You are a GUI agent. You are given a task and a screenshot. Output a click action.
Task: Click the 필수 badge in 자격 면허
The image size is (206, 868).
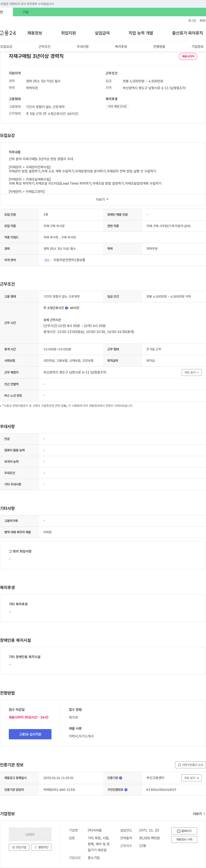pos(47,260)
